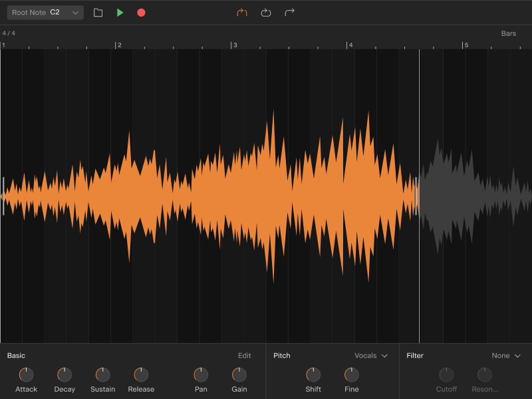Play the sample with green play button

120,13
